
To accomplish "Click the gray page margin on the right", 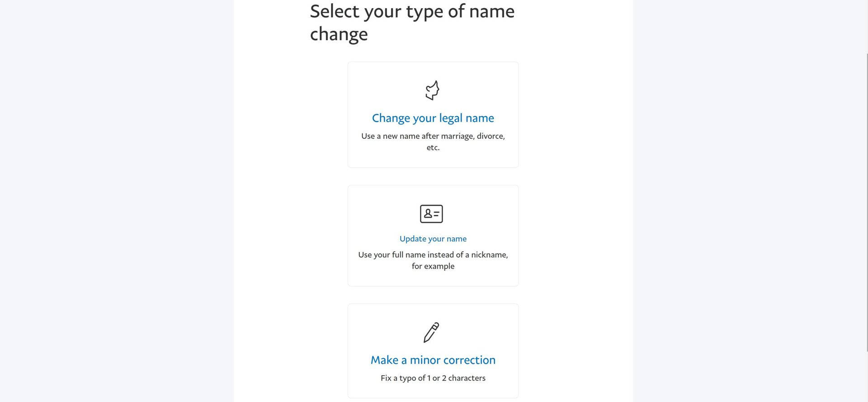I will pyautogui.click(x=746, y=203).
